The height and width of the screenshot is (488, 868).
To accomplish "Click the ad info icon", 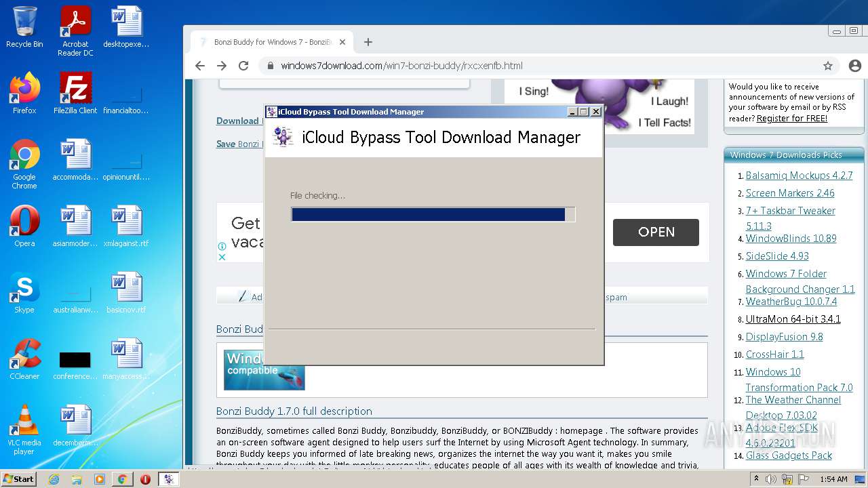I will pyautogui.click(x=222, y=247).
